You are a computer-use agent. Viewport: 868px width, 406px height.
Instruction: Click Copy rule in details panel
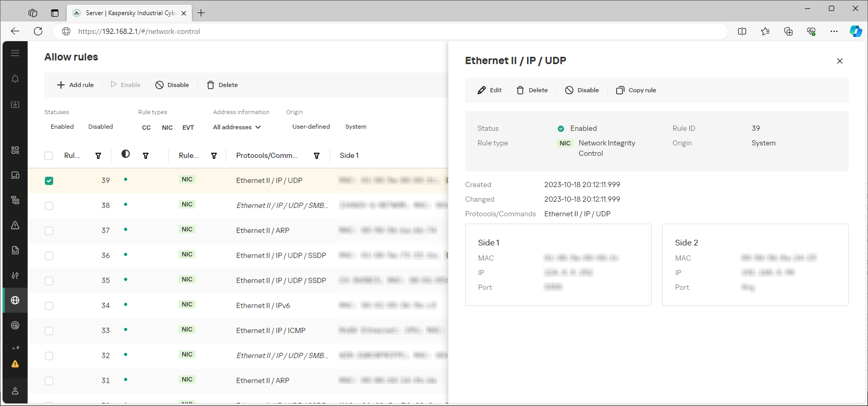coord(636,90)
